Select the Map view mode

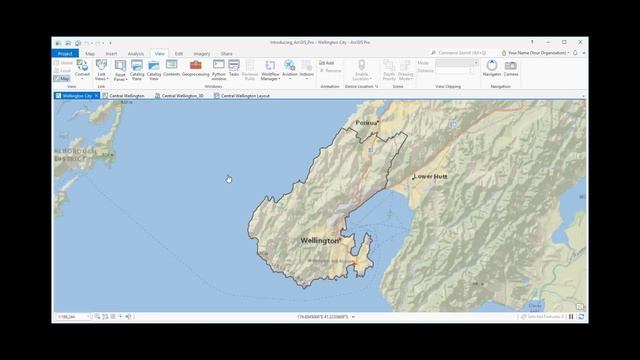tap(62, 78)
